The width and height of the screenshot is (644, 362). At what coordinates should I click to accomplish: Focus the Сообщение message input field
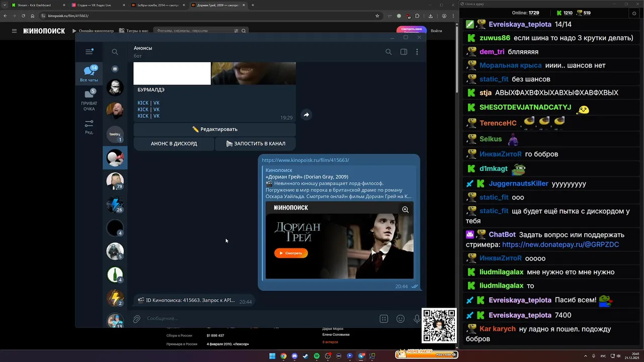point(259,318)
